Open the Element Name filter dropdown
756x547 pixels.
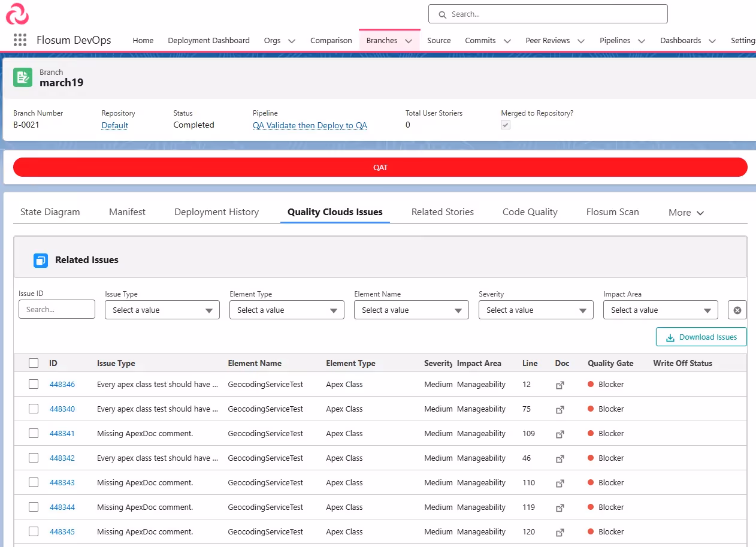pyautogui.click(x=412, y=310)
